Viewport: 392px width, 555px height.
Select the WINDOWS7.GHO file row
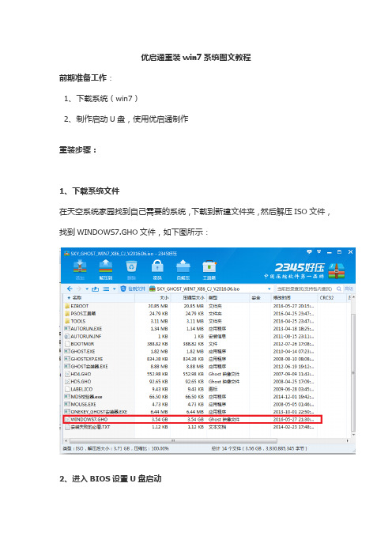pos(193,420)
